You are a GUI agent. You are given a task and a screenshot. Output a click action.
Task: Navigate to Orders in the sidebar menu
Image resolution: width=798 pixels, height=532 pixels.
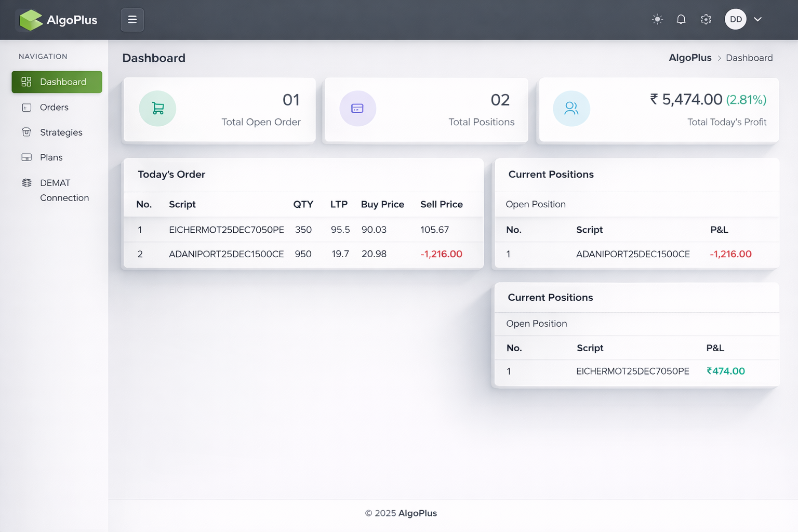click(54, 107)
